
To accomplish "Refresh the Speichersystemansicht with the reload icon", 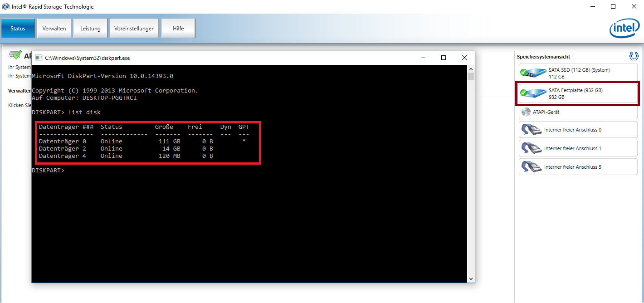I will [x=634, y=56].
